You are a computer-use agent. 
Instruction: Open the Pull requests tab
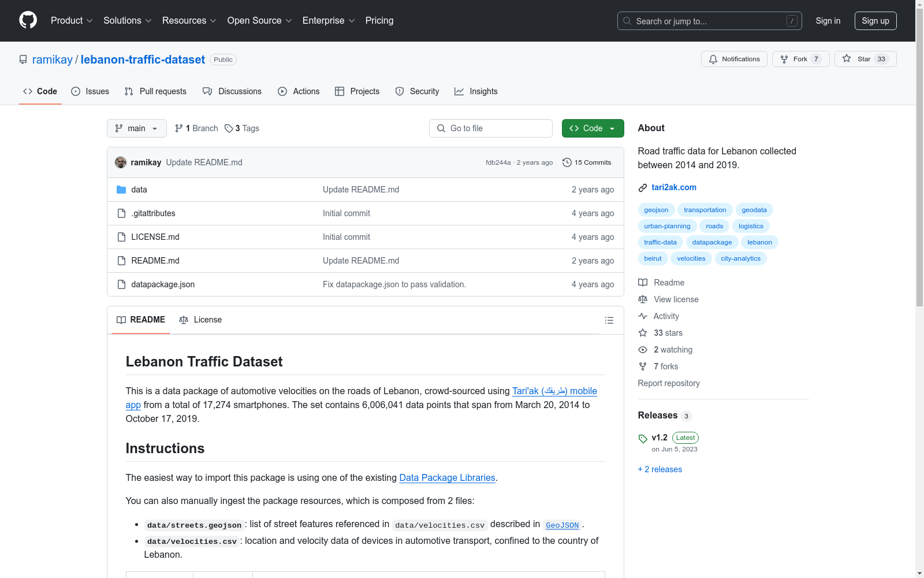point(155,91)
